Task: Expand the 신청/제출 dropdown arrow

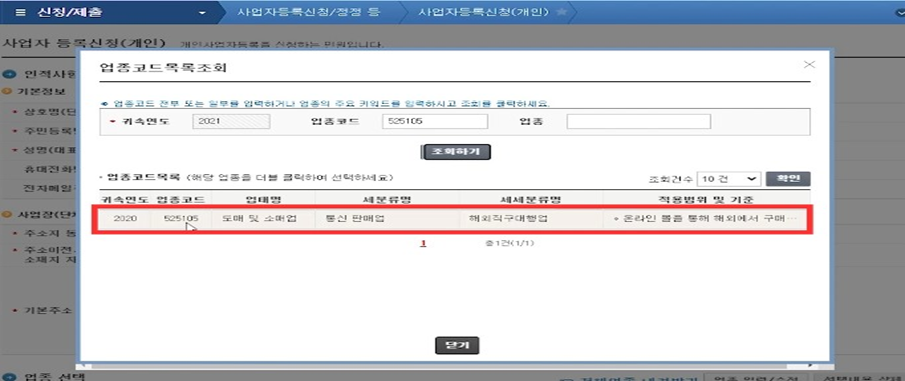Action: [x=202, y=13]
